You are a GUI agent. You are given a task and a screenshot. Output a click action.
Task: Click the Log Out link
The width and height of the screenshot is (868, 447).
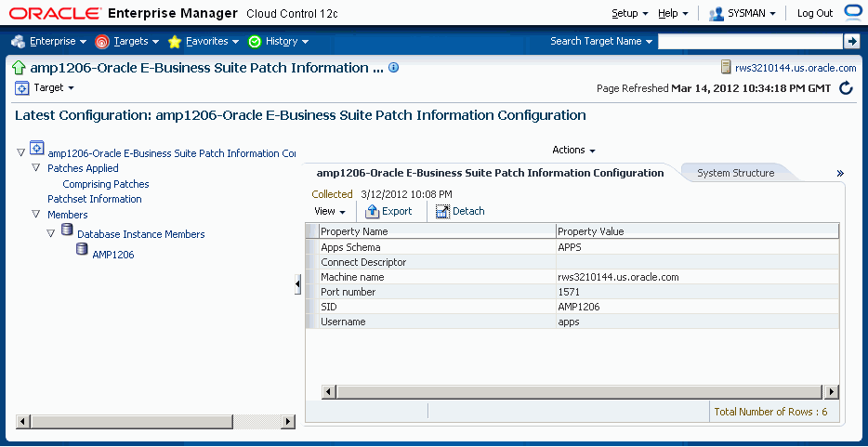tap(815, 13)
